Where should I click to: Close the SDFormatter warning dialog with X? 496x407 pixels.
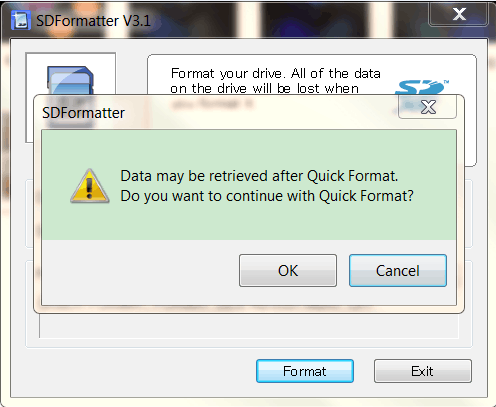click(x=428, y=107)
